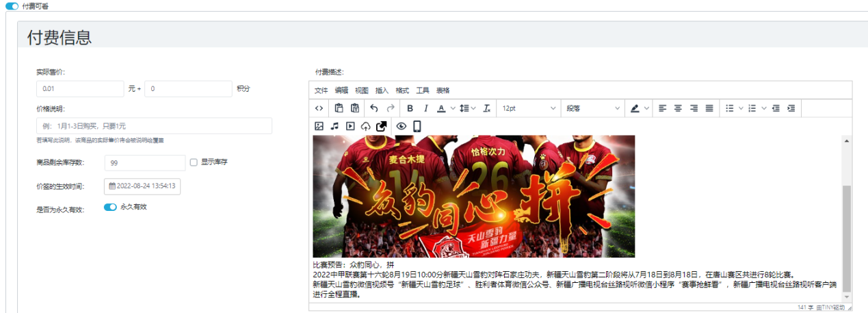
Task: Click the undo arrow in editor toolbar
Action: click(x=373, y=108)
